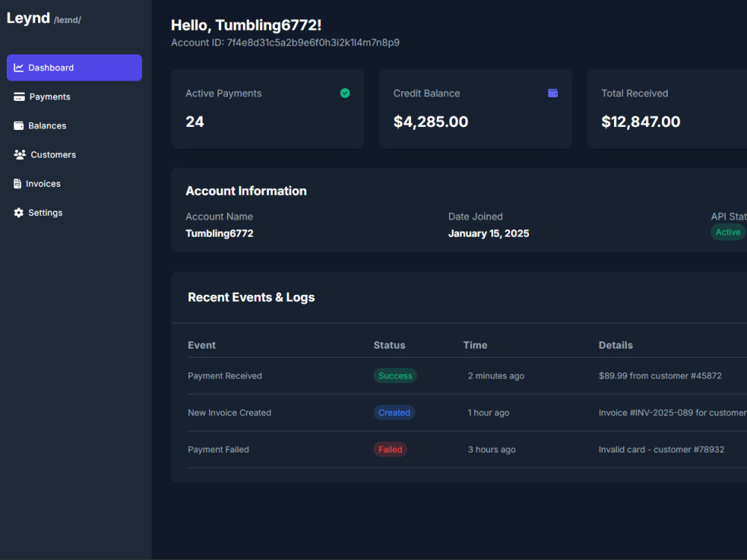Click the purple wallet icon on Credit Balance card

[553, 93]
